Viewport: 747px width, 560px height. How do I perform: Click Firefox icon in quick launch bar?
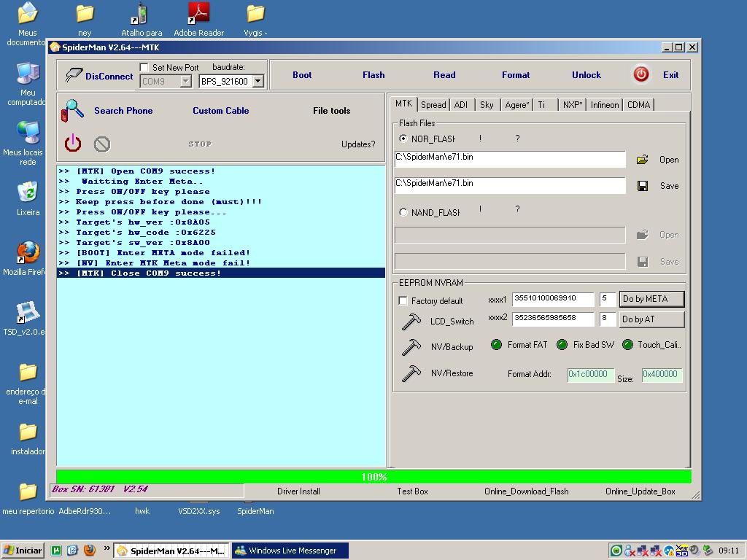[89, 551]
